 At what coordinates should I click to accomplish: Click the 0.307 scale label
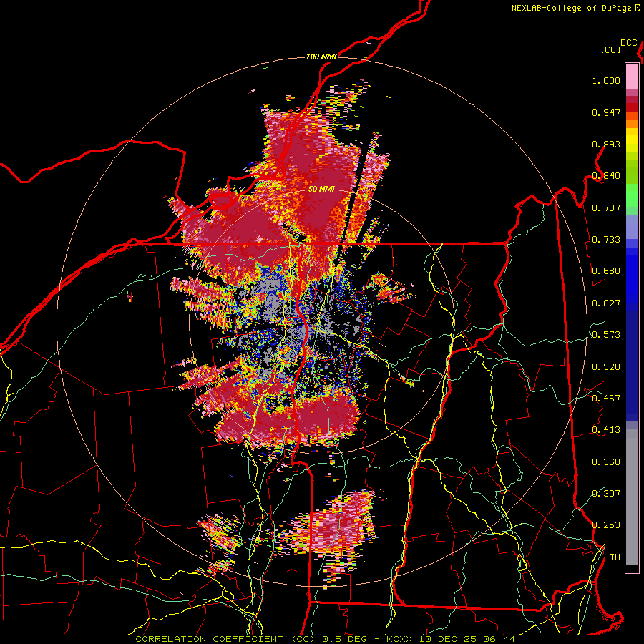[606, 494]
